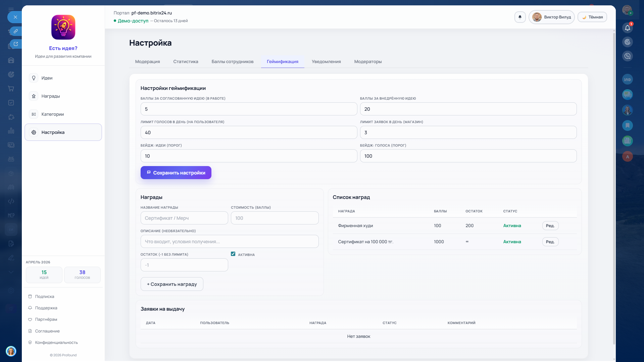Close the app panel with X icon

(x=15, y=17)
